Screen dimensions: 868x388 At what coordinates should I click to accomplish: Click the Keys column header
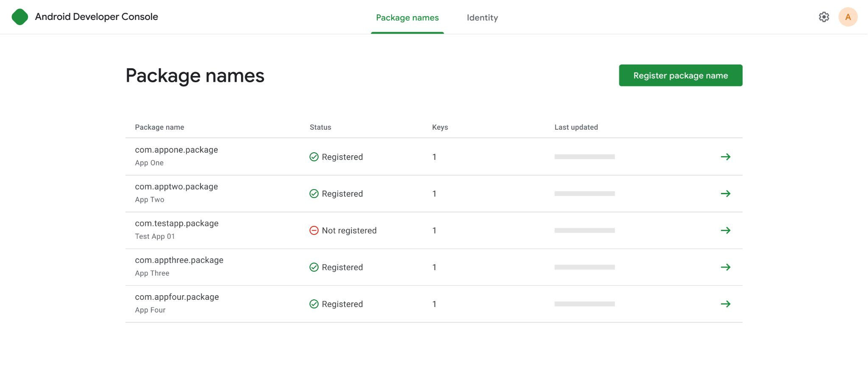440,127
